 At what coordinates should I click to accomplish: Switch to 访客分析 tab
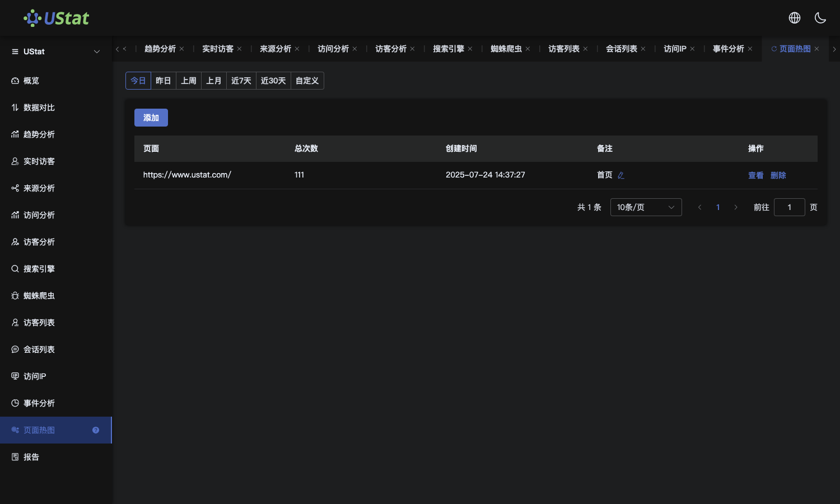[x=391, y=49]
